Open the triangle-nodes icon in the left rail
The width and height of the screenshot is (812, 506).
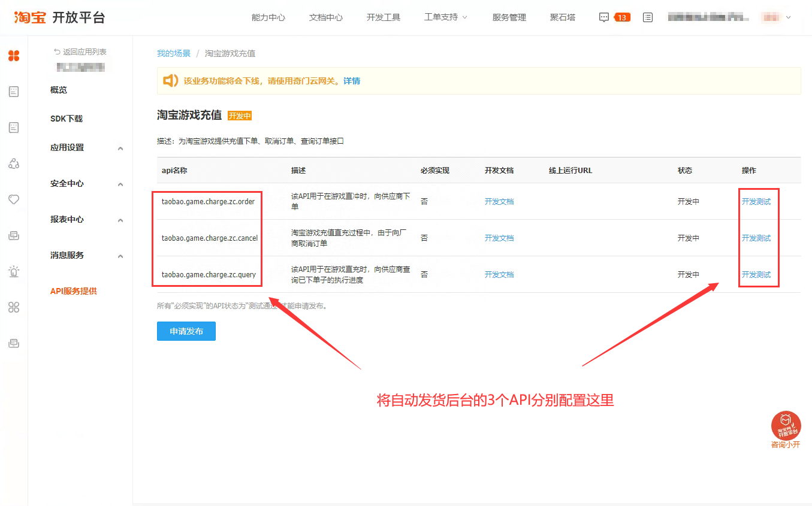point(14,163)
